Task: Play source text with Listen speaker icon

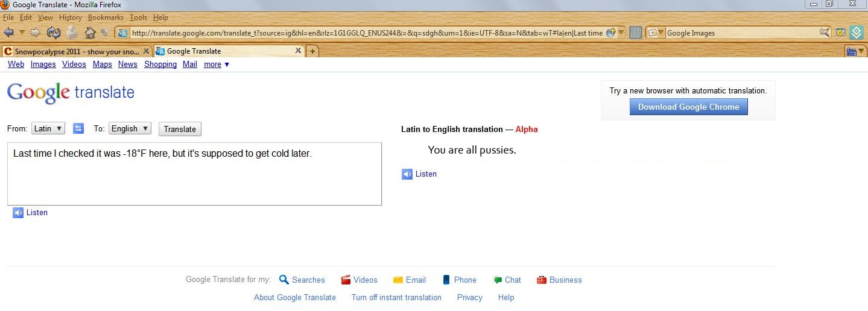Action: coord(18,213)
